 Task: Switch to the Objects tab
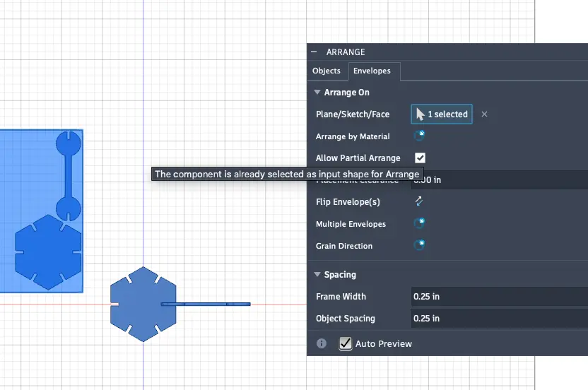(x=327, y=71)
